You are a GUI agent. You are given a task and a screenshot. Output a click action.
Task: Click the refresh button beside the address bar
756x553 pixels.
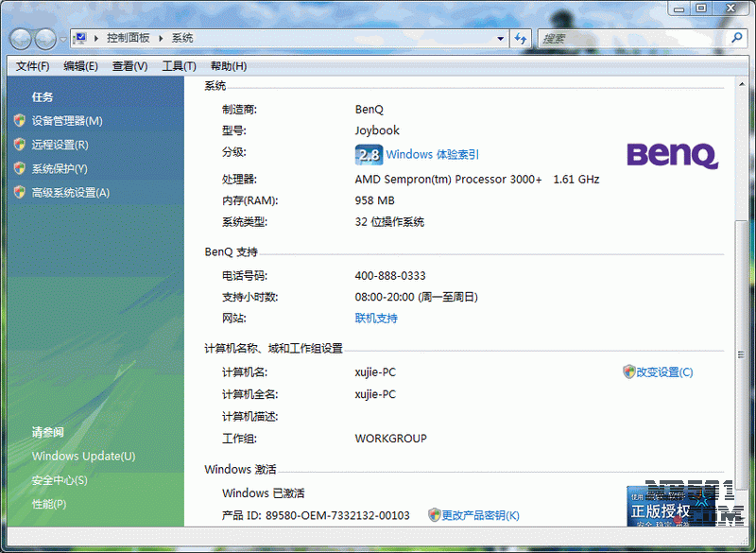[521, 39]
